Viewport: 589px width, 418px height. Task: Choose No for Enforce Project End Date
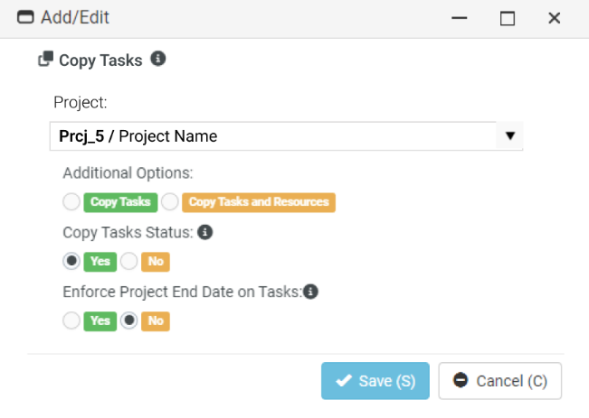tap(129, 320)
